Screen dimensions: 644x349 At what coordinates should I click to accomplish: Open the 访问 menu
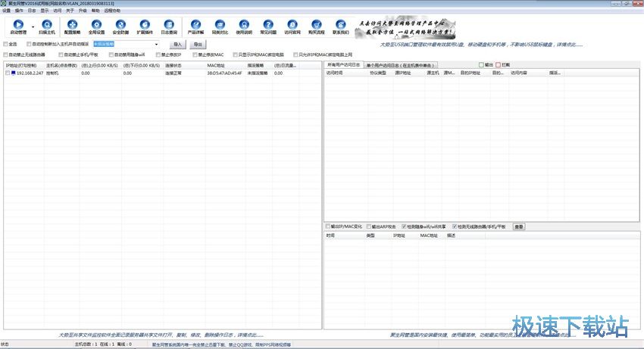57,11
